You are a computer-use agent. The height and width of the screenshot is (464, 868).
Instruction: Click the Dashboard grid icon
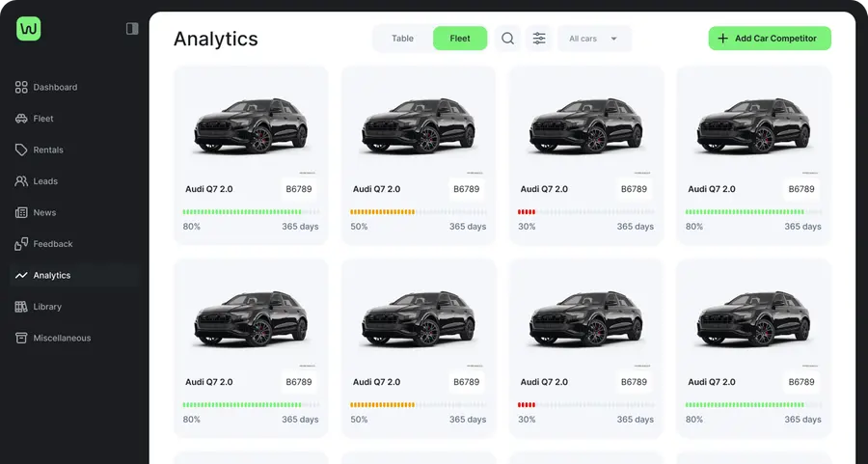point(21,87)
